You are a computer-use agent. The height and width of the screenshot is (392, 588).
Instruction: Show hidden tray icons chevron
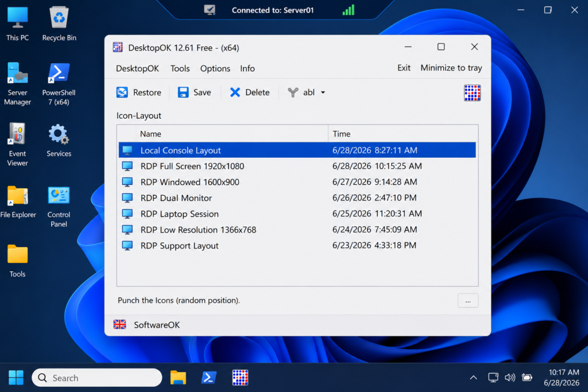pyautogui.click(x=474, y=378)
